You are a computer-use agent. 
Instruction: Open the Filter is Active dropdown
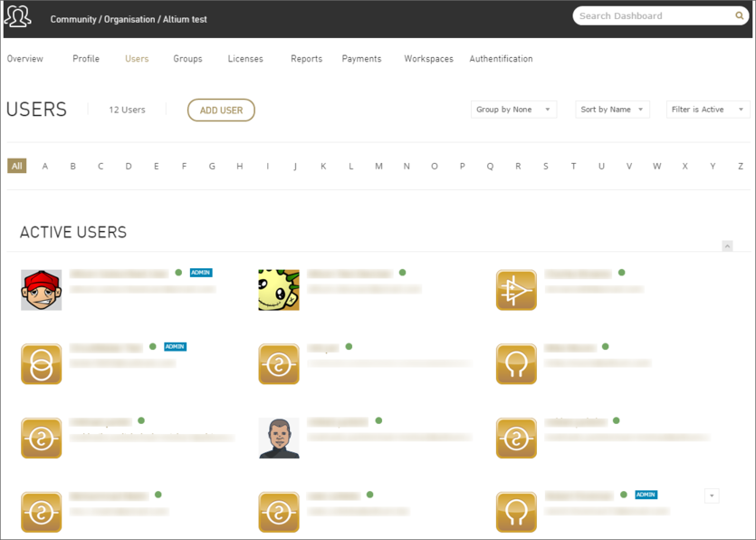click(708, 110)
